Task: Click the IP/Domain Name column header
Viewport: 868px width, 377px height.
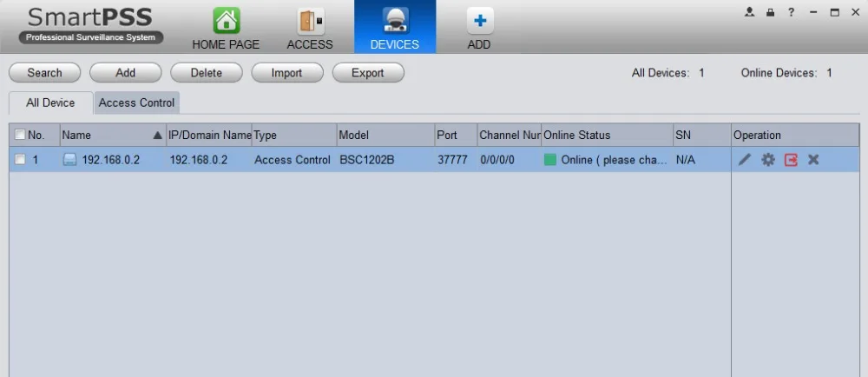Action: (x=209, y=136)
